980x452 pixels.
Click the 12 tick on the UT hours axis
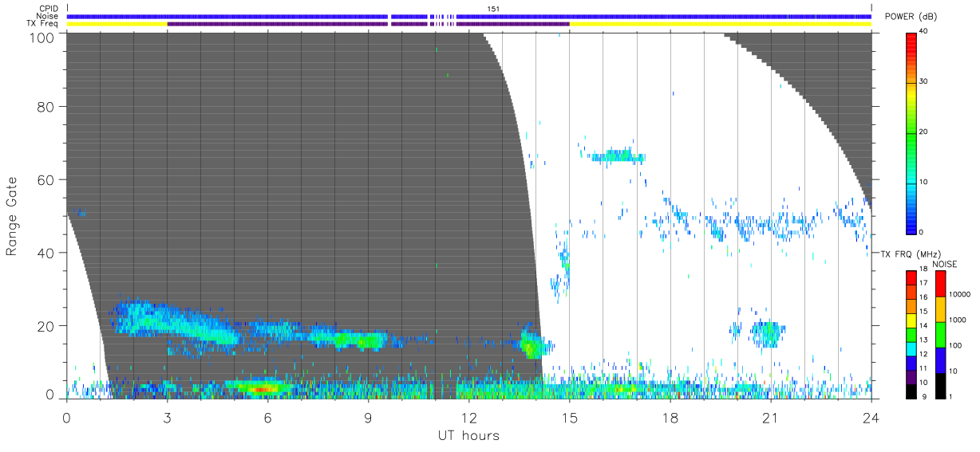468,417
